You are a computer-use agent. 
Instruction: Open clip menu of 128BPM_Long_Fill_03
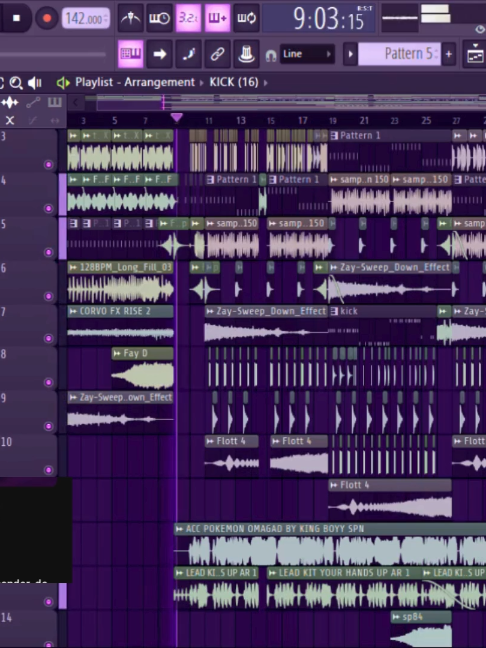(x=74, y=267)
